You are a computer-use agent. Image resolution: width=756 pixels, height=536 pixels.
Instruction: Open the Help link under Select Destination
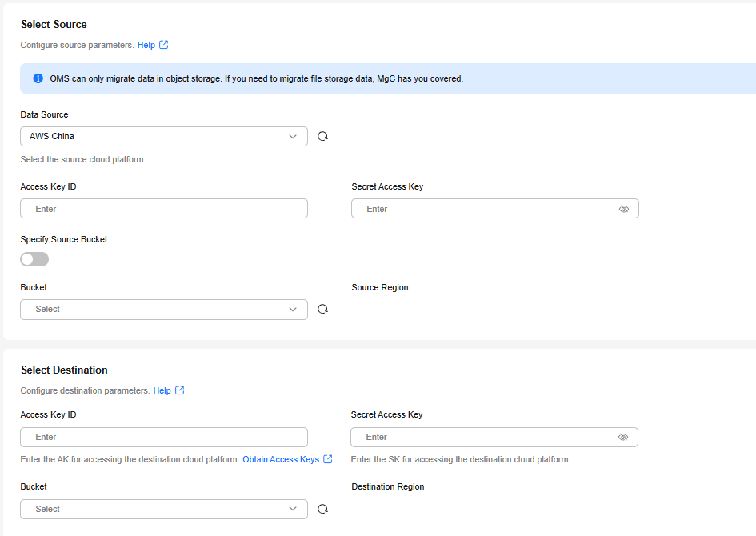pyautogui.click(x=162, y=390)
